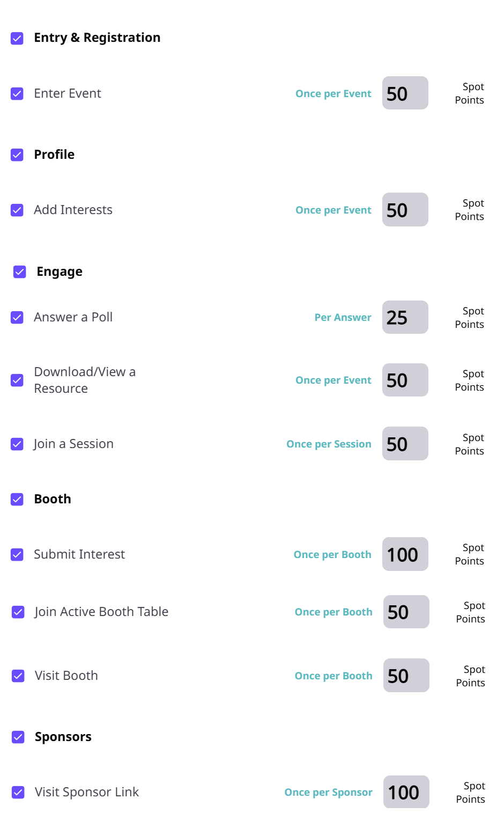504x821 pixels.
Task: Uncheck the Entry & Registration category checkbox
Action: pos(17,38)
